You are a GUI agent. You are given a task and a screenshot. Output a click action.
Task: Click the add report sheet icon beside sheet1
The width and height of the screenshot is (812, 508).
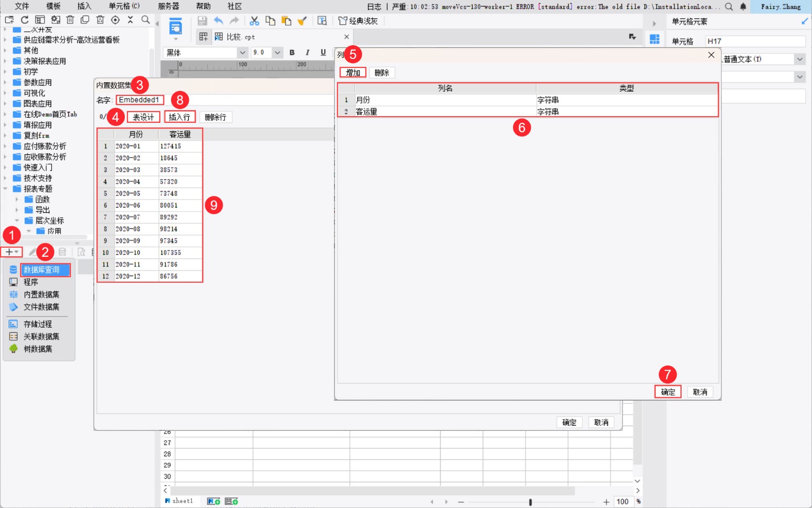[214, 501]
